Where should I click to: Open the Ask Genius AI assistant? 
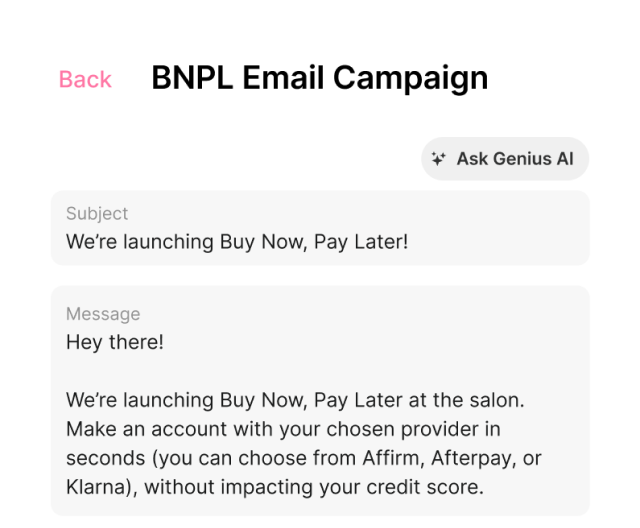click(x=505, y=159)
